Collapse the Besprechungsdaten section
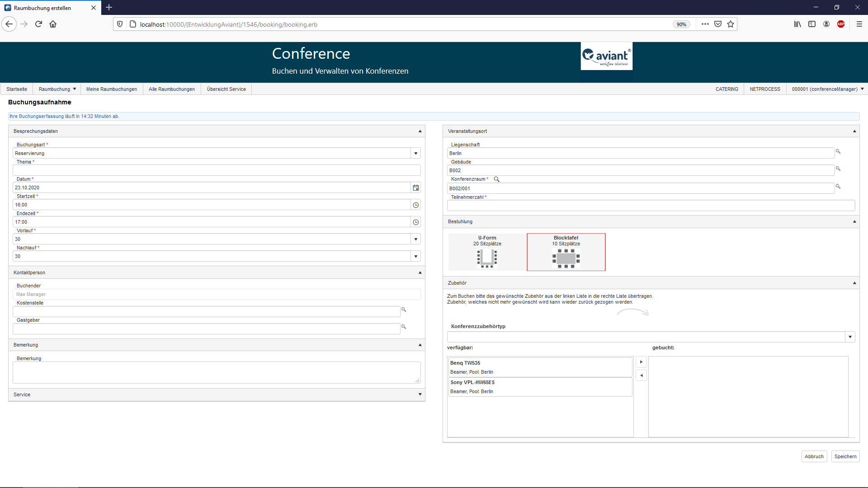Viewport: 868px width, 488px height. click(420, 131)
